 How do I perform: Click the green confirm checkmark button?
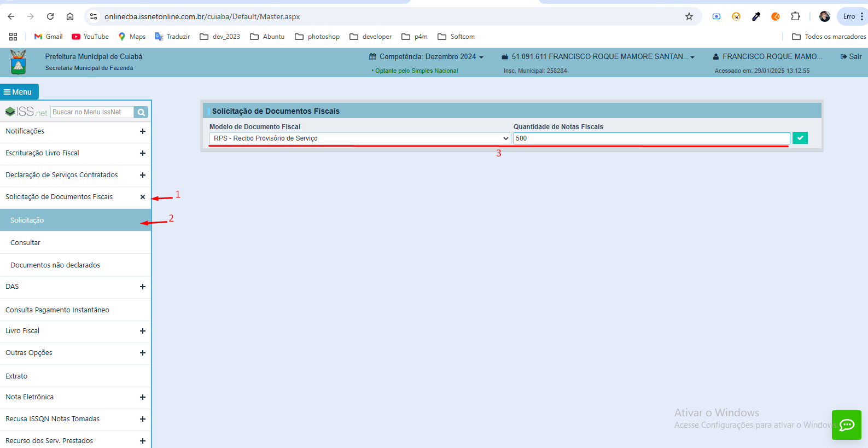(800, 138)
